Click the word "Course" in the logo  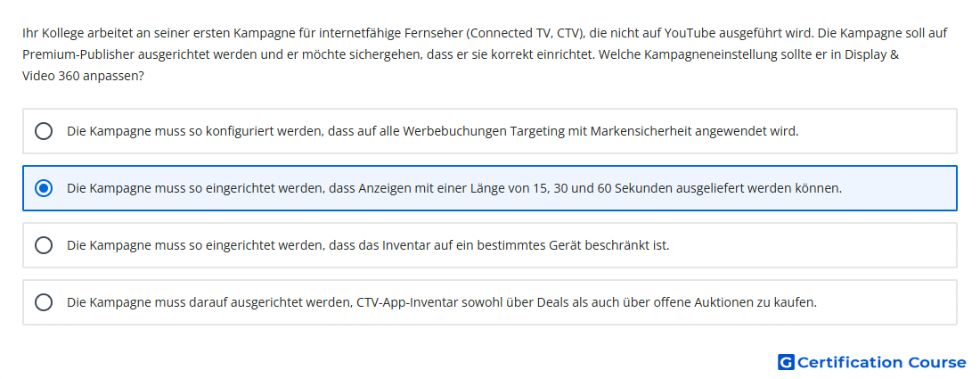937,362
